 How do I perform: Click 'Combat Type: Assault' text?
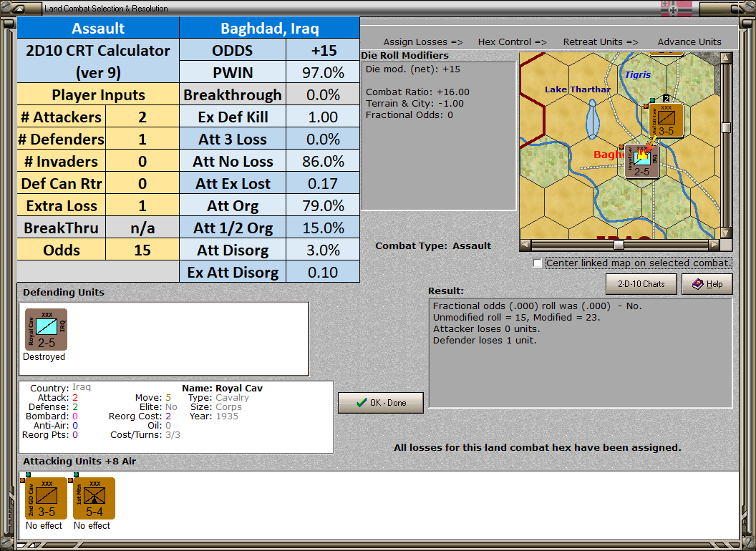point(433,246)
